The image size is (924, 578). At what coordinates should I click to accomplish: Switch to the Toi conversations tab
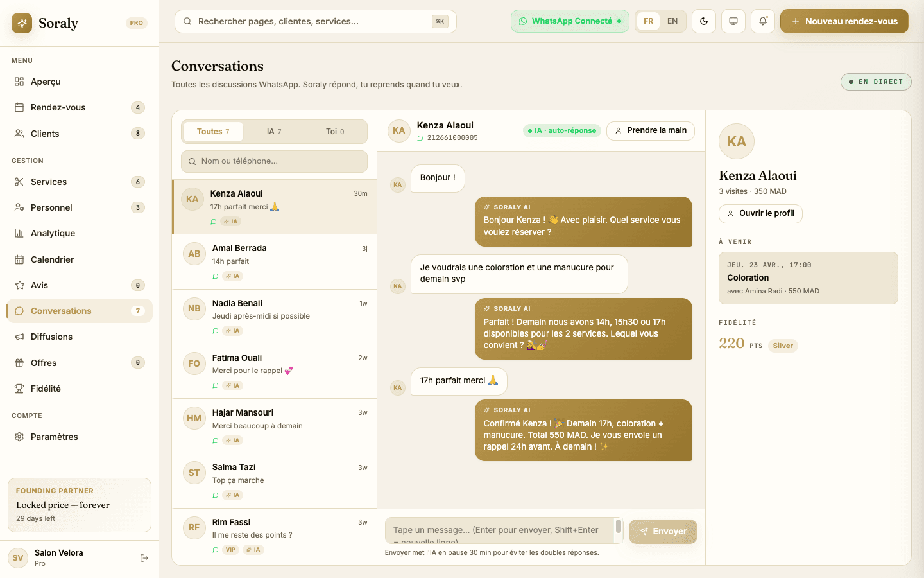pyautogui.click(x=335, y=132)
